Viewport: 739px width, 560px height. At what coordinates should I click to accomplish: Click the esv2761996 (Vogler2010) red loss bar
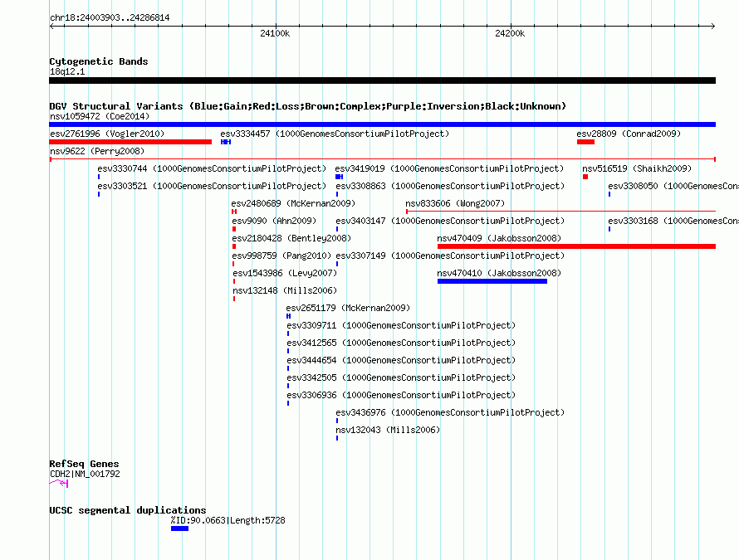pos(130,142)
